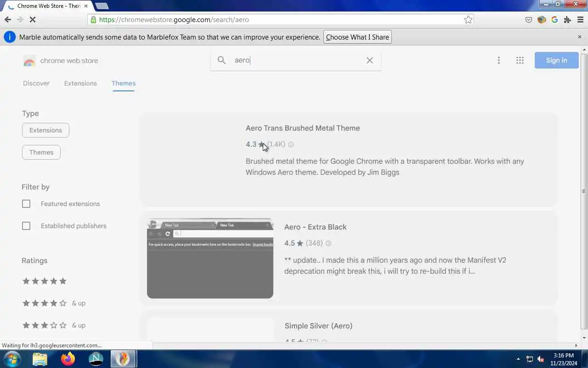Filter type by Extensions chip

[x=45, y=130]
